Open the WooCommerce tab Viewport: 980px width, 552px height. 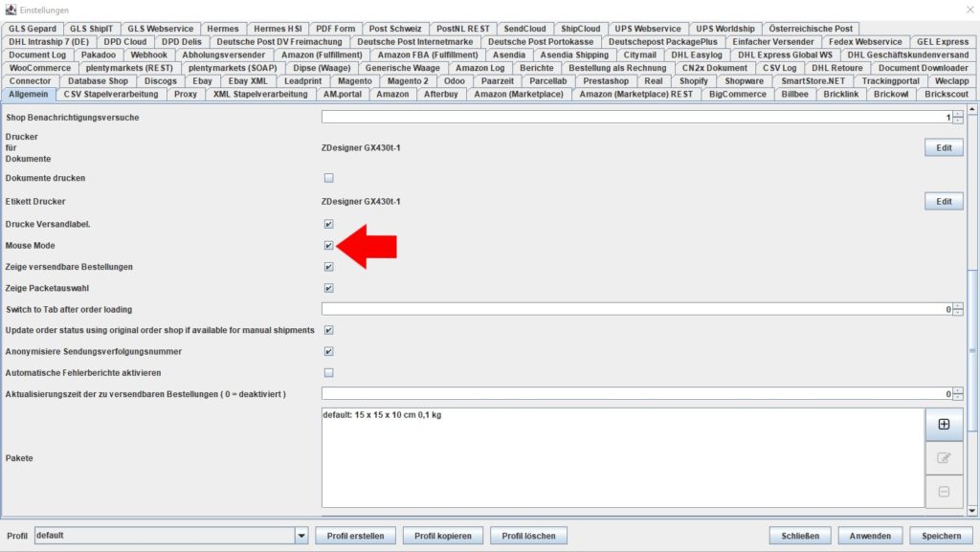coord(40,68)
